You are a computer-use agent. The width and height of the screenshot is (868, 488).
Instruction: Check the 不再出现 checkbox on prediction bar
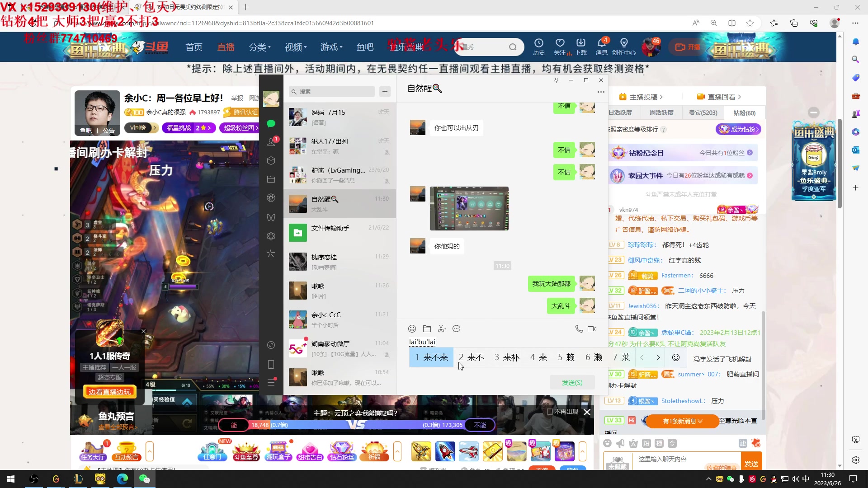tap(550, 412)
